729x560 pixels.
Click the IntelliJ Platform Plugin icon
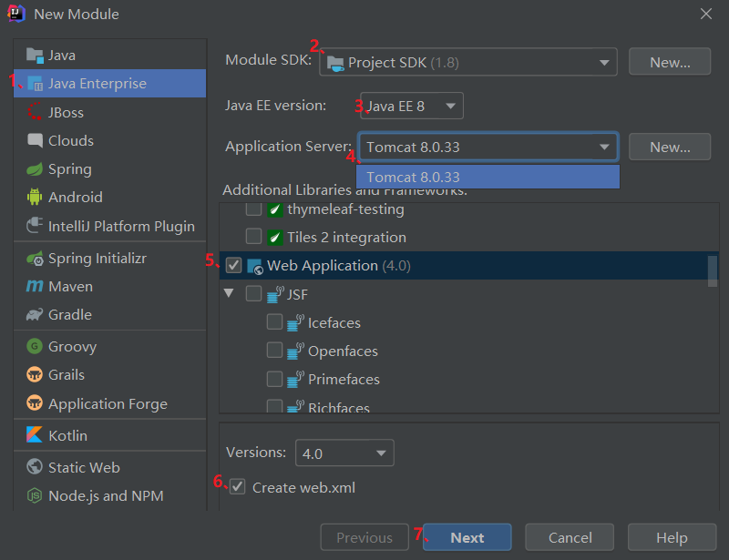coord(35,226)
